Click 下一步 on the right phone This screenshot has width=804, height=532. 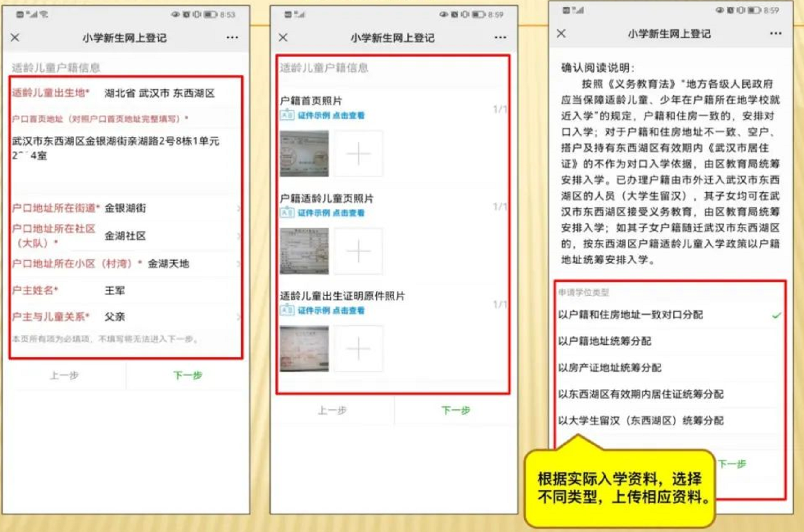732,464
